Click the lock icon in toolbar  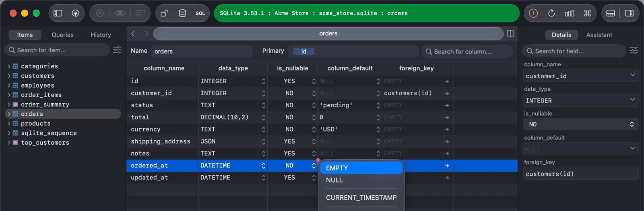pyautogui.click(x=165, y=13)
